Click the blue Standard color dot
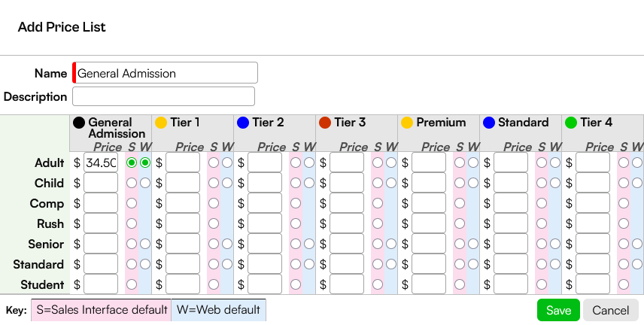 coord(489,123)
